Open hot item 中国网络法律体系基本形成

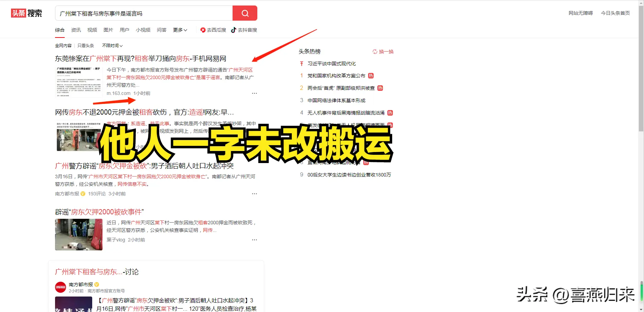(336, 100)
